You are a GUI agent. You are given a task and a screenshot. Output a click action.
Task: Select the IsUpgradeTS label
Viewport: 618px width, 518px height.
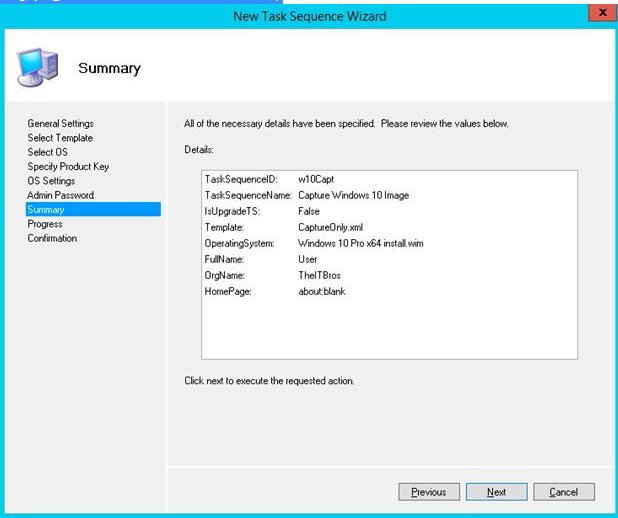[232, 211]
